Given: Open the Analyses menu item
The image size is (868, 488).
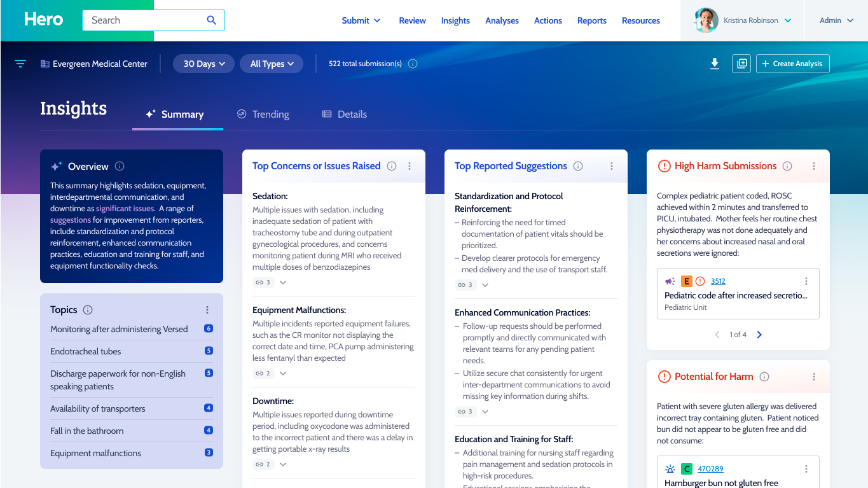Looking at the screenshot, I should coord(502,20).
